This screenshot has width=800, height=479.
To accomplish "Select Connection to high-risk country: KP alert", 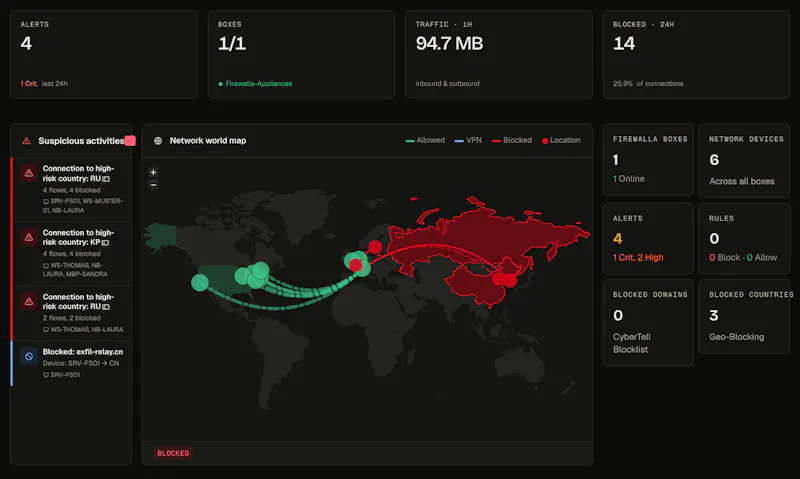I will [71, 253].
